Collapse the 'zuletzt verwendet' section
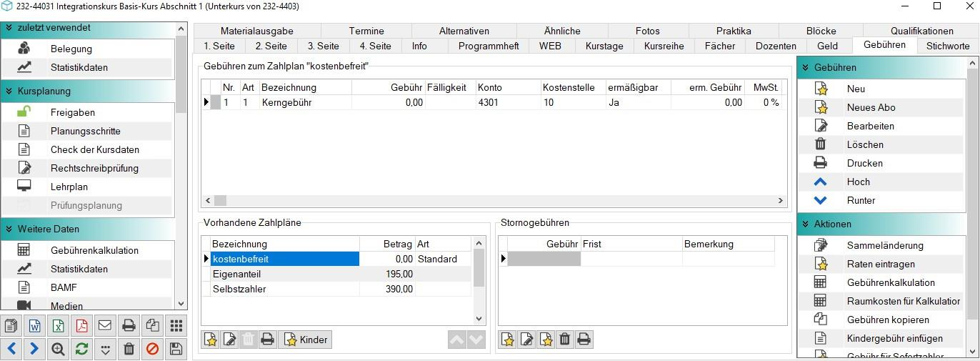 tap(10, 28)
